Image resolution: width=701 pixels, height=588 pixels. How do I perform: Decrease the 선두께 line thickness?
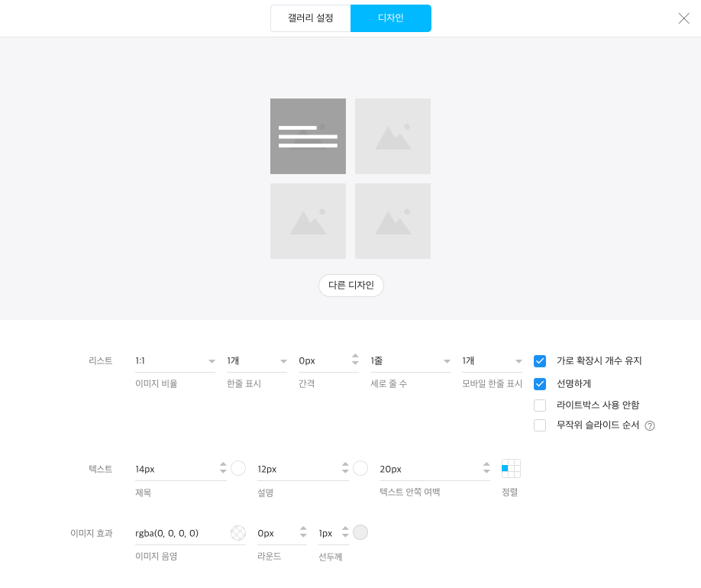[345, 535]
